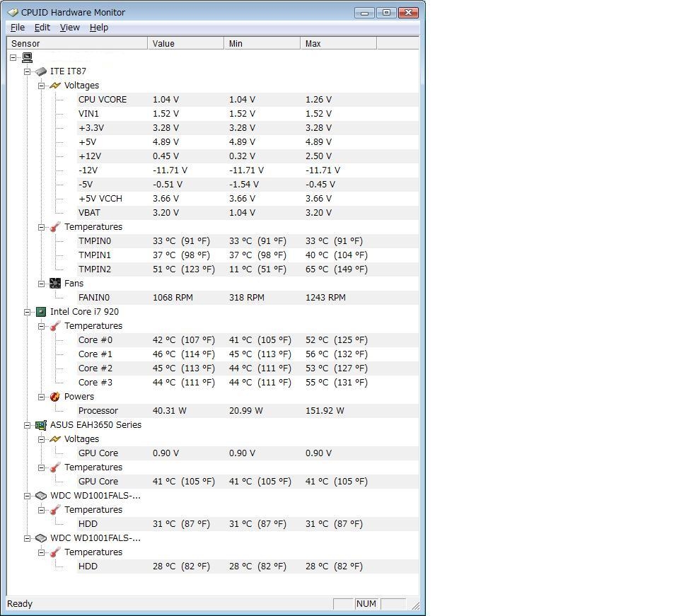The width and height of the screenshot is (679, 616).
Task: Select the FANIN0 fan row
Action: (248, 298)
